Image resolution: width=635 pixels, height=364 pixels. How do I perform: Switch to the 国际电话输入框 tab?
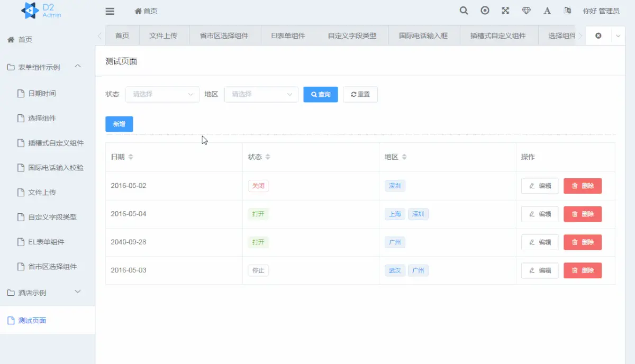coord(423,36)
